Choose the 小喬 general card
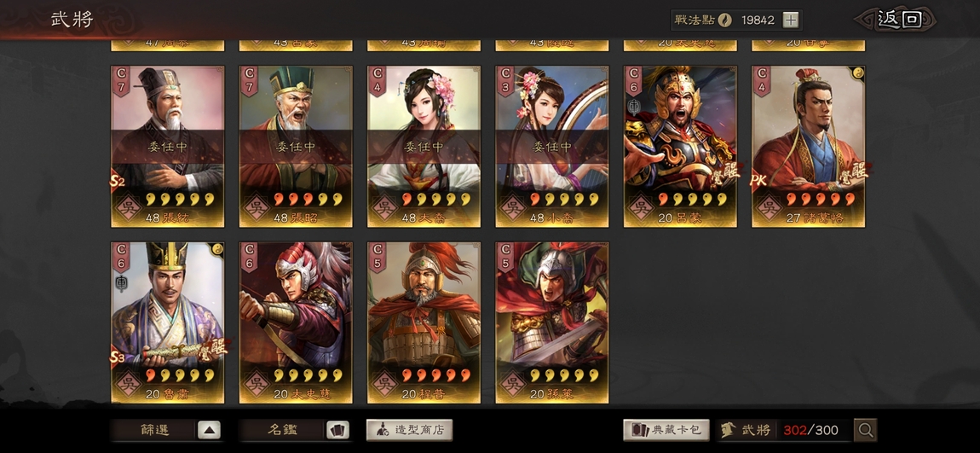 point(552,147)
